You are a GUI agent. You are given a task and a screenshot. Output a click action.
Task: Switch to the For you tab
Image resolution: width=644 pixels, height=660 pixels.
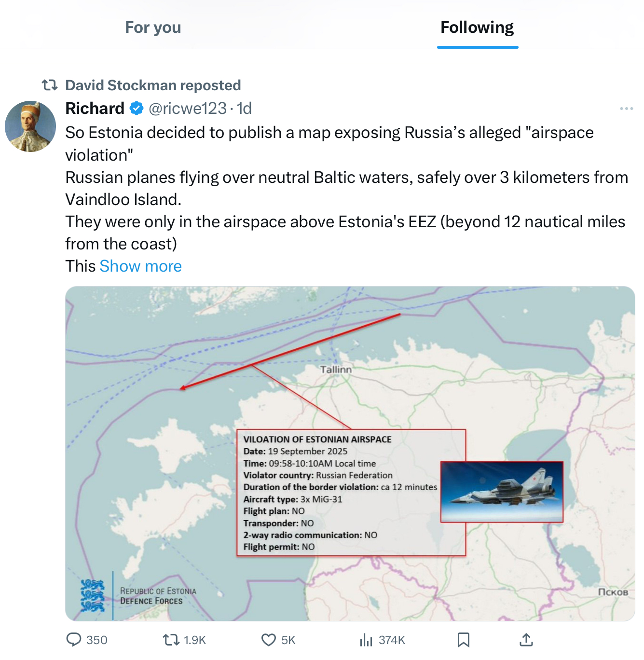click(153, 27)
